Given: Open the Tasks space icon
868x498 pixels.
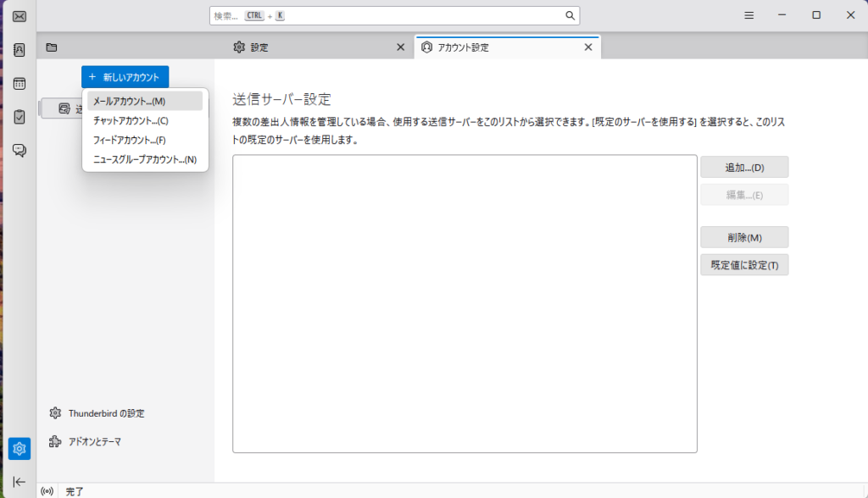Looking at the screenshot, I should pos(19,117).
